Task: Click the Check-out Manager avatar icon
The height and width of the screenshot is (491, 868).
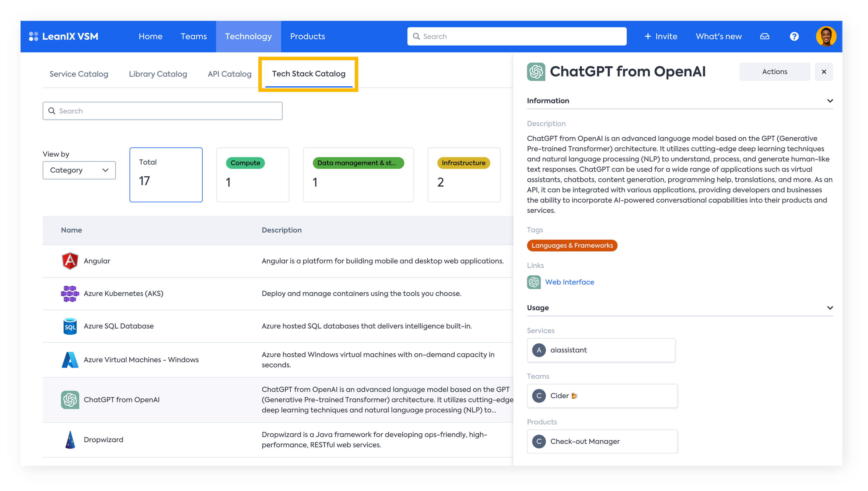Action: click(539, 441)
